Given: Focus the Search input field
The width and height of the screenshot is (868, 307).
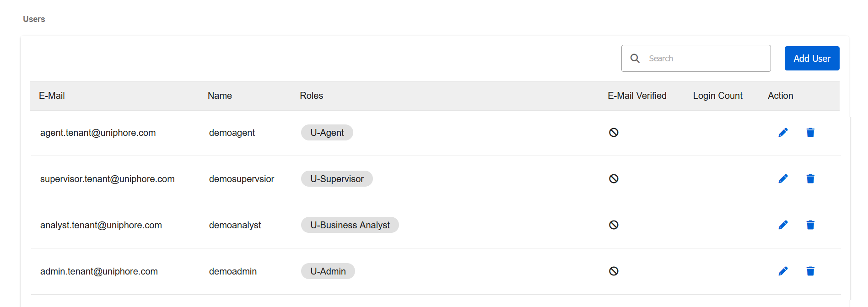Looking at the screenshot, I should (x=705, y=59).
